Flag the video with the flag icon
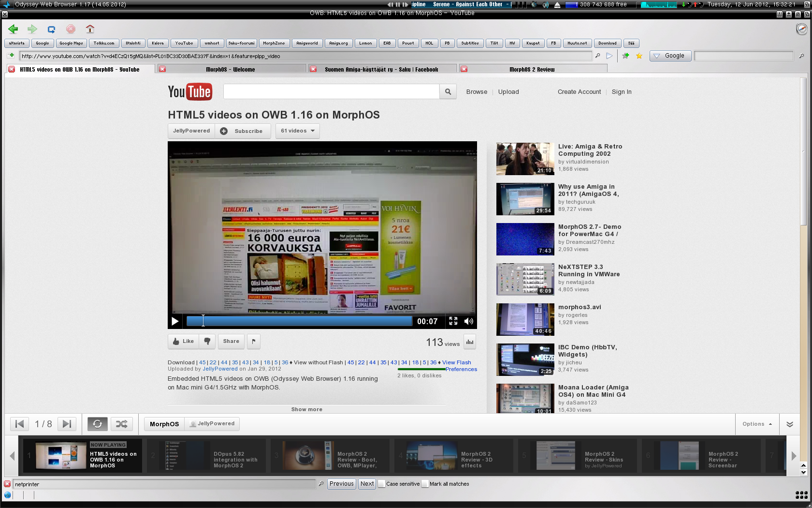Viewport: 812px width, 508px height. click(254, 342)
